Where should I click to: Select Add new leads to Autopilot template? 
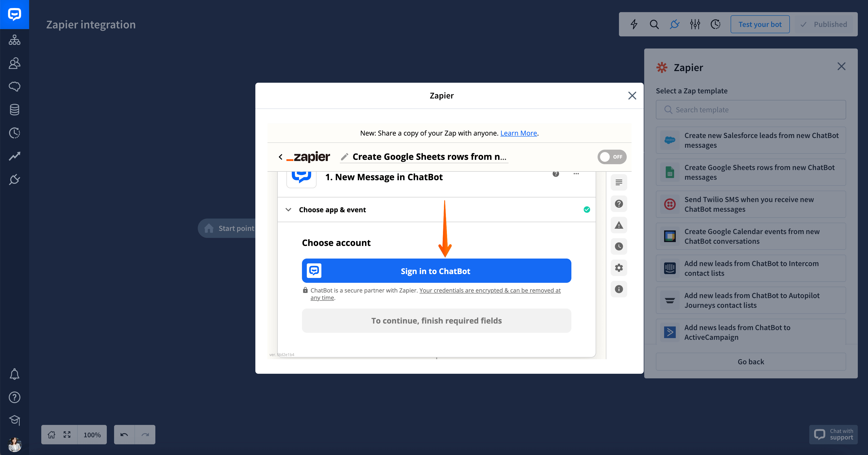point(751,301)
